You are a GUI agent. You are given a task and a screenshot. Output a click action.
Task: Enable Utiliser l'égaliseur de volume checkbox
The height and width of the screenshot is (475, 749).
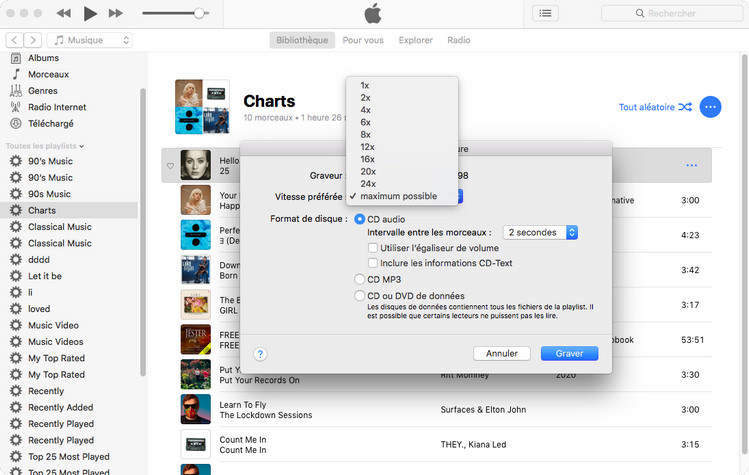(373, 248)
